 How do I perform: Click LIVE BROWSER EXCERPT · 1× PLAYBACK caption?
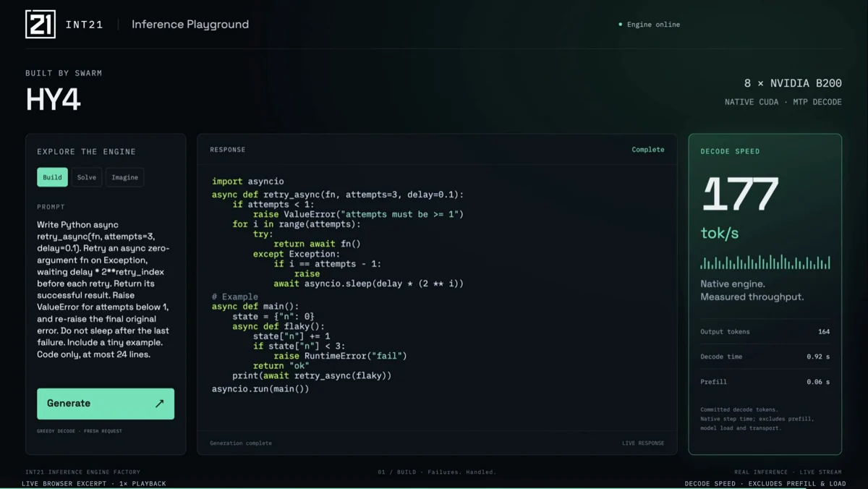pyautogui.click(x=94, y=483)
